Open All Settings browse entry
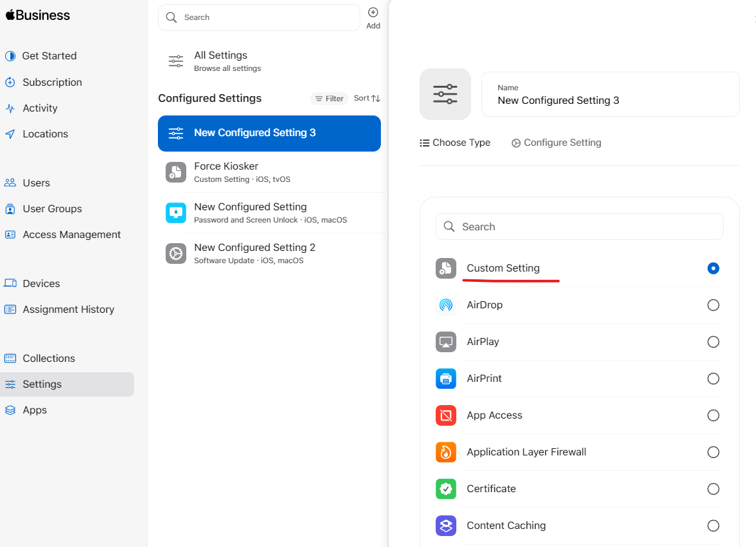This screenshot has width=756, height=547. [x=269, y=61]
